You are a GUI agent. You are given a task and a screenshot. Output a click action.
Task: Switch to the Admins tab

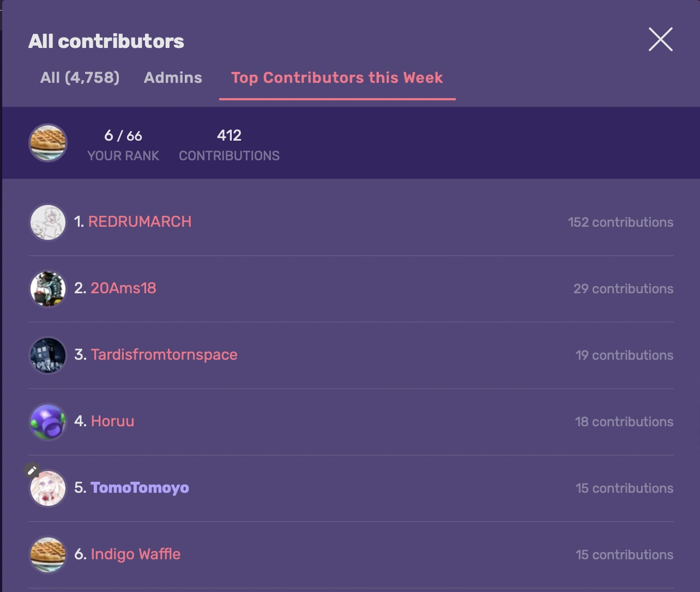(x=173, y=77)
